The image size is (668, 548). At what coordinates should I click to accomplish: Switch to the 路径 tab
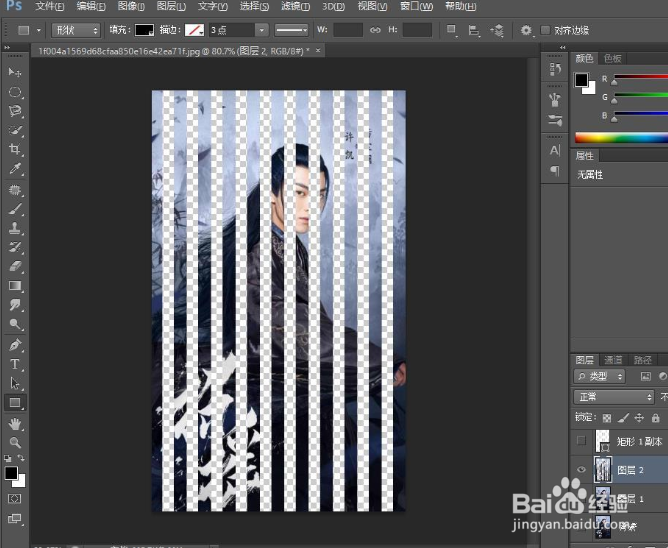[642, 360]
